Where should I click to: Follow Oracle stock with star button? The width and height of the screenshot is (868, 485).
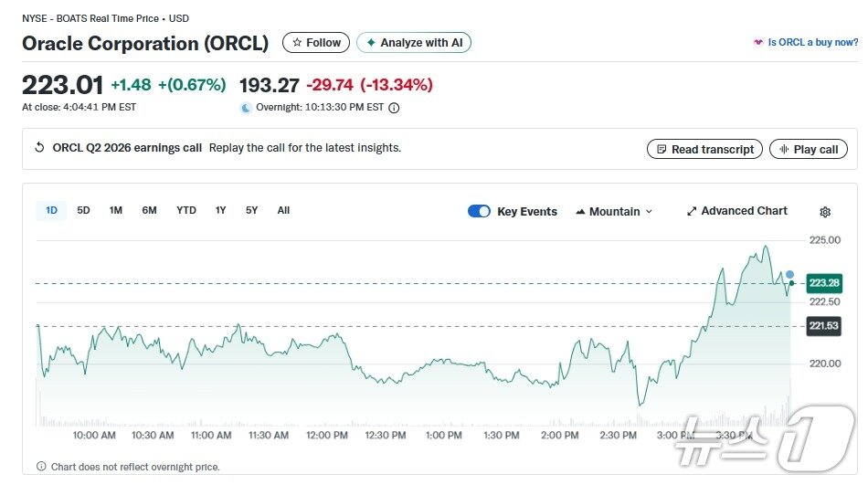[316, 43]
